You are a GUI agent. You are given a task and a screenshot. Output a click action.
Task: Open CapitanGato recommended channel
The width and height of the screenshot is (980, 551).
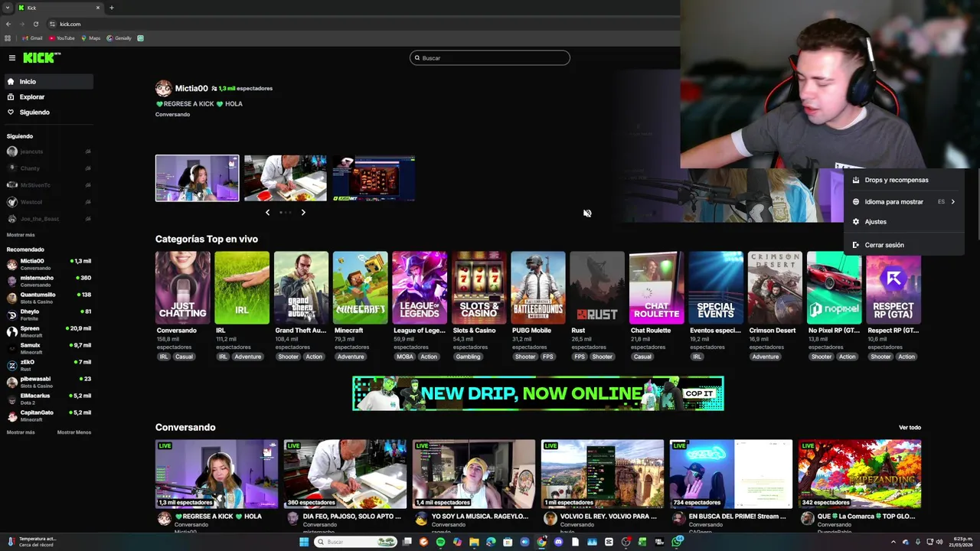(48, 416)
